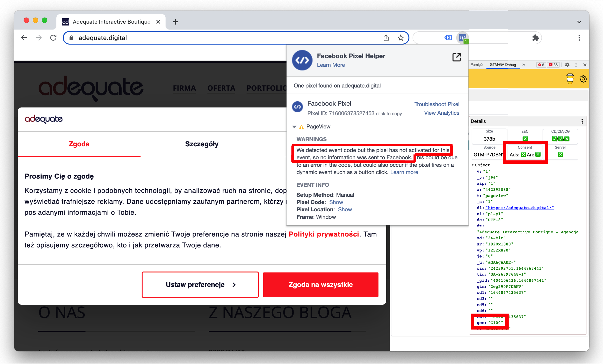Bookmark this page with the star icon
This screenshot has width=603, height=364.
[401, 38]
